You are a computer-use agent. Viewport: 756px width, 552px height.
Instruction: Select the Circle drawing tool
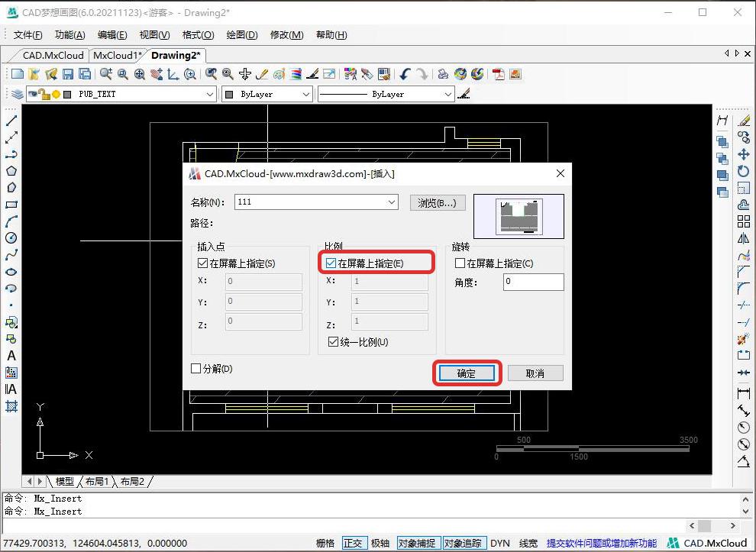pos(11,238)
